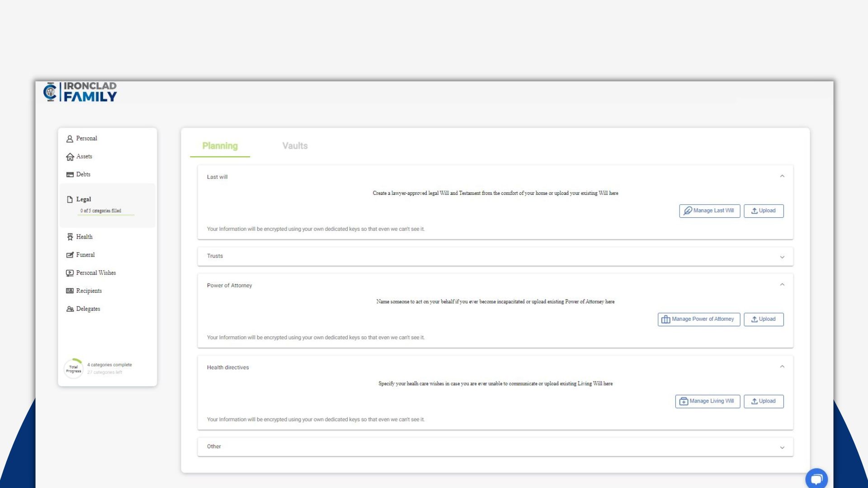Collapse the Power of Attorney section

point(782,285)
